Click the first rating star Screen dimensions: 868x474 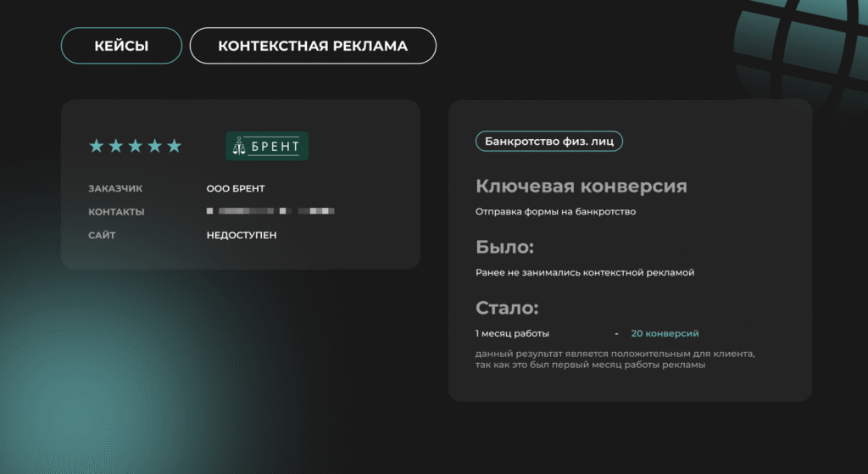click(97, 146)
